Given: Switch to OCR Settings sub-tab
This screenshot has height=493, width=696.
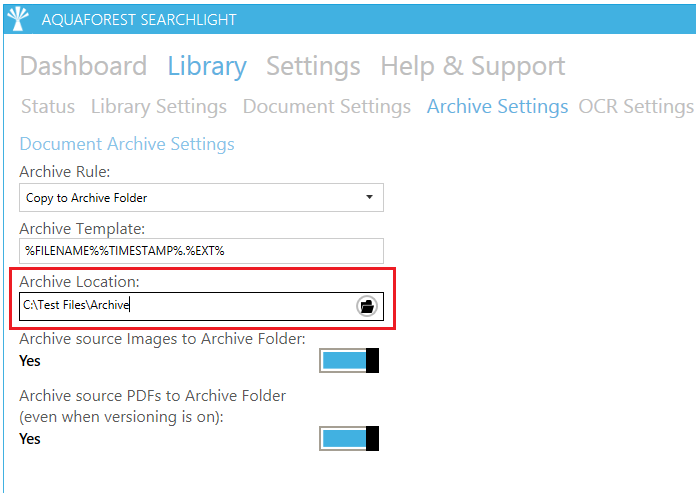Looking at the screenshot, I should (636, 107).
